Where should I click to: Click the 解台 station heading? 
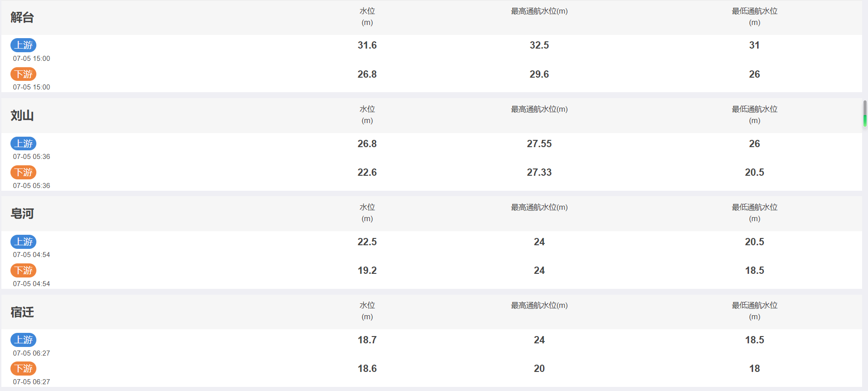[x=22, y=18]
